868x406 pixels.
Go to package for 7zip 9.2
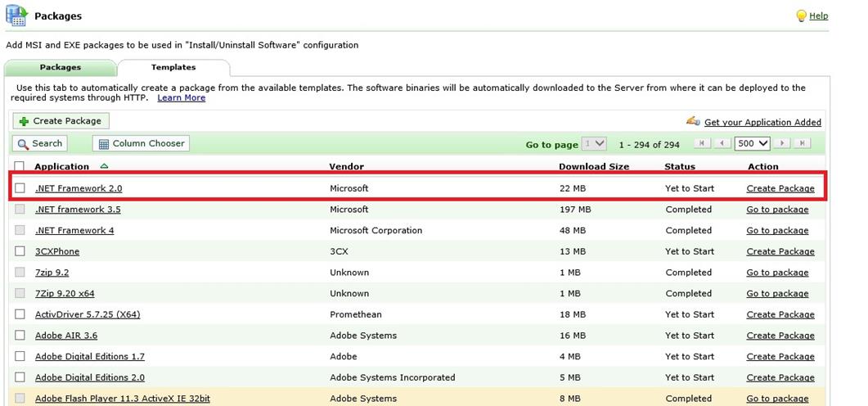click(x=777, y=273)
